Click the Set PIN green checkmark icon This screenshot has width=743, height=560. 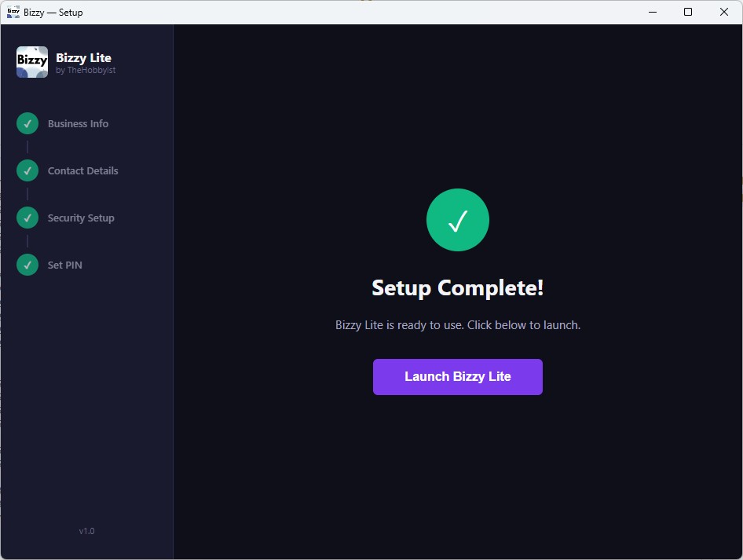pyautogui.click(x=27, y=265)
